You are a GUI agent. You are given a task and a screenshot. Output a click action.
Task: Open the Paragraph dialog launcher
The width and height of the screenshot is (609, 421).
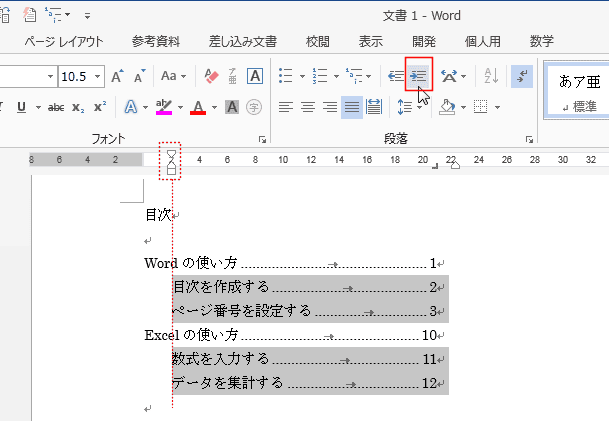(529, 140)
